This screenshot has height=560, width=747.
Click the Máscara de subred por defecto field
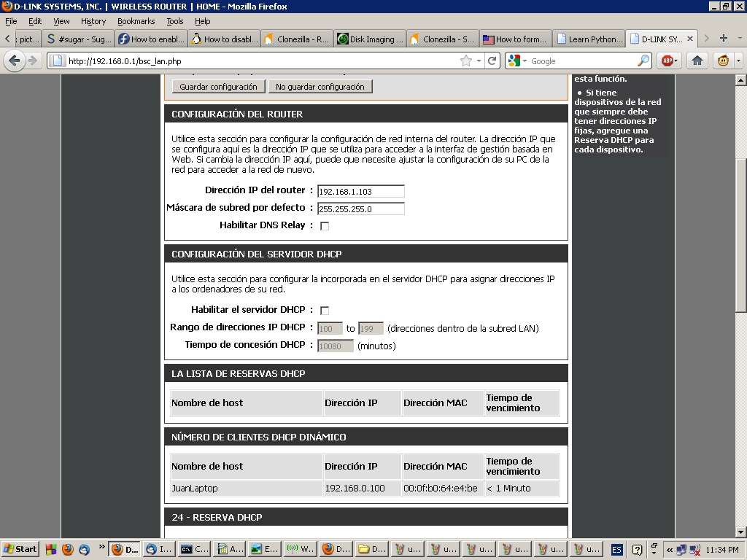point(360,209)
